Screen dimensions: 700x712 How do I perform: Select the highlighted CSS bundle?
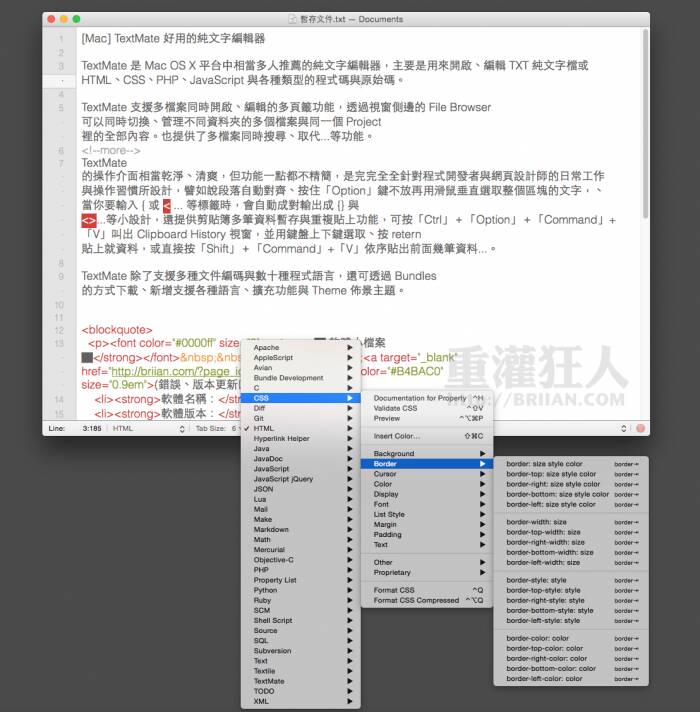pyautogui.click(x=301, y=398)
